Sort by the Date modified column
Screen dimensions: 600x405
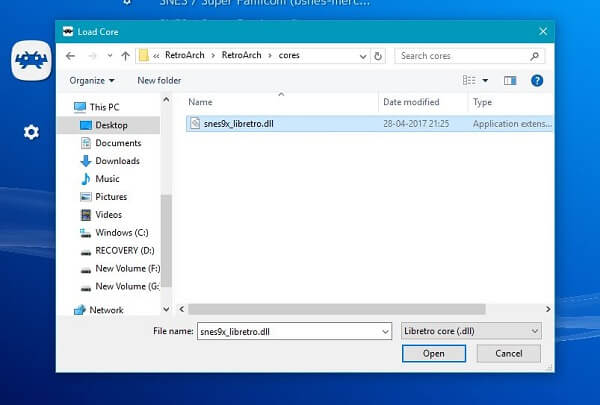pos(411,102)
